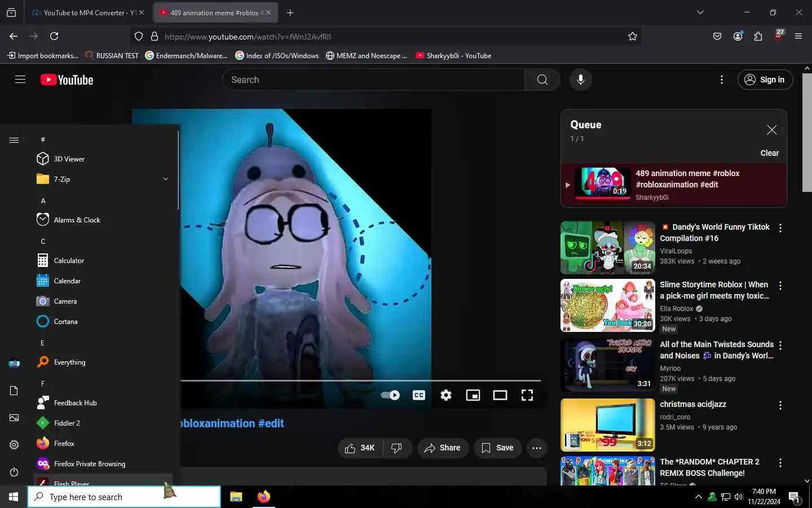Viewport: 812px width, 508px height.
Task: Jump to letter C section header
Action: pos(43,241)
